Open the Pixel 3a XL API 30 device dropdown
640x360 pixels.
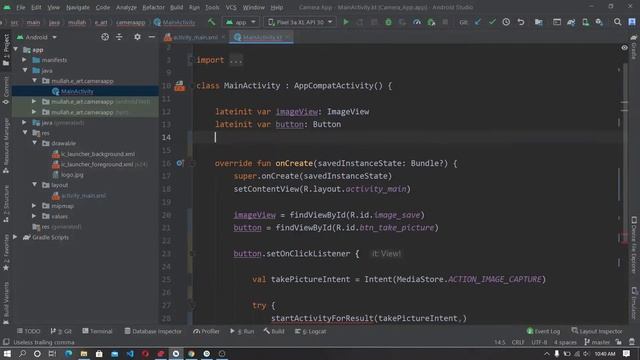300,22
